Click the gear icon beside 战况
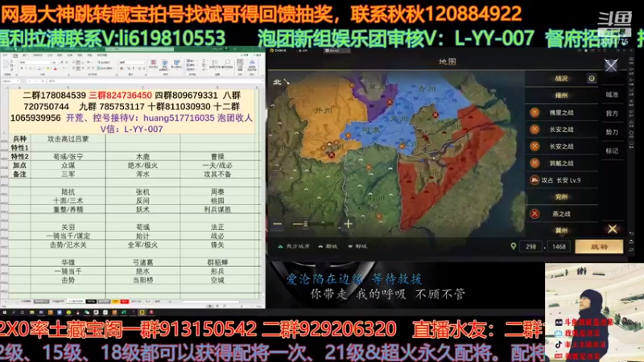The width and height of the screenshot is (644, 362). (x=592, y=78)
